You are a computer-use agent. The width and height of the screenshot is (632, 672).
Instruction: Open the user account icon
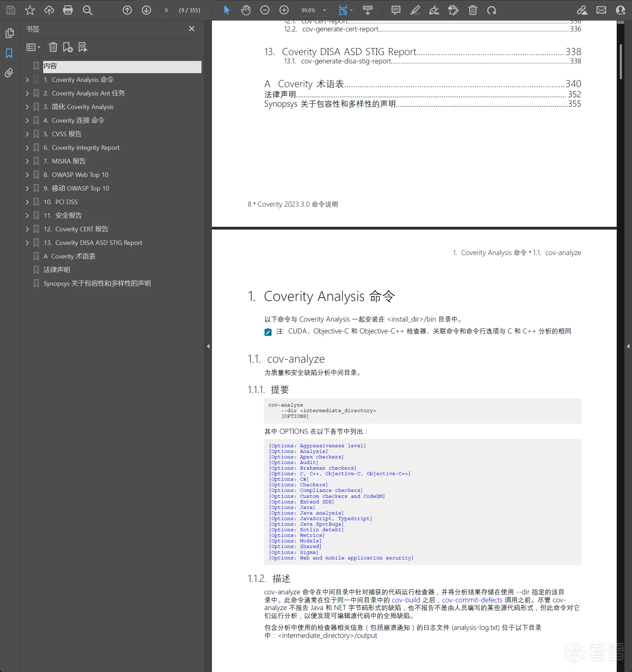click(620, 10)
